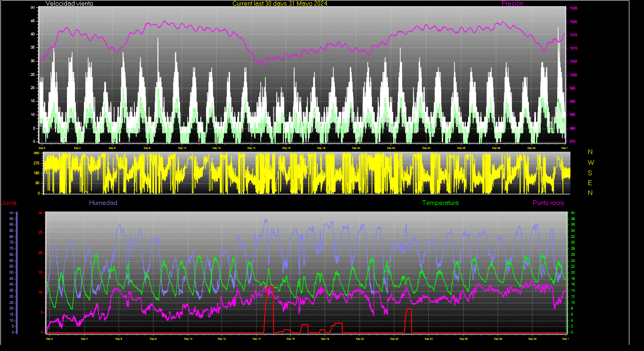Click the 975 pressure axis value
This screenshot has width=644, height=351.
tap(573, 141)
